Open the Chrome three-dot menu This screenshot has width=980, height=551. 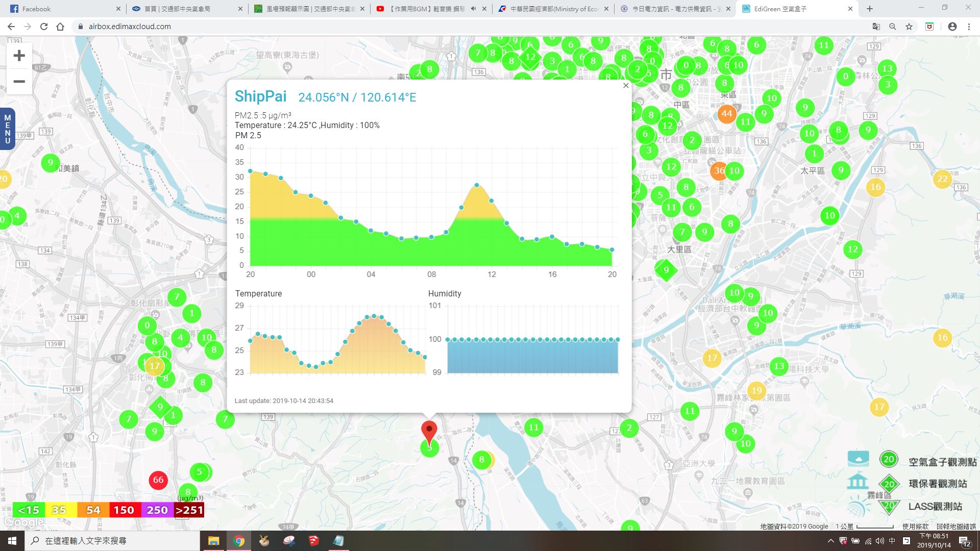pyautogui.click(x=969, y=27)
